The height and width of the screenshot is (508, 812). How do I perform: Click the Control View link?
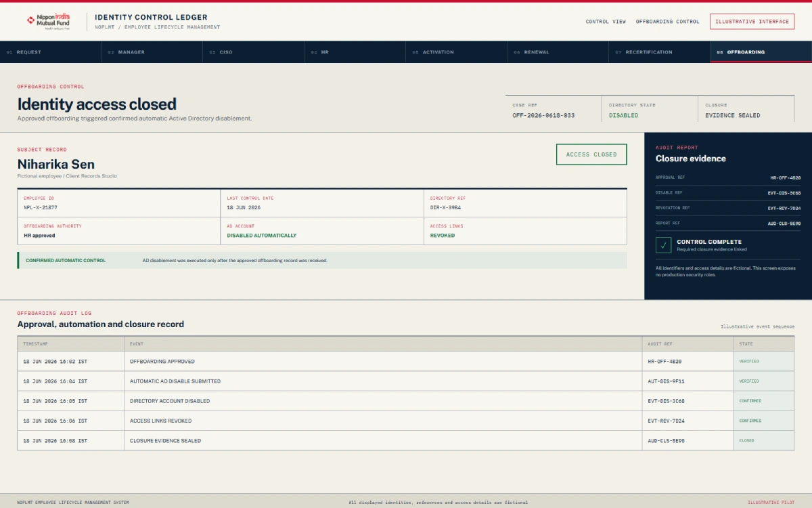coord(606,22)
